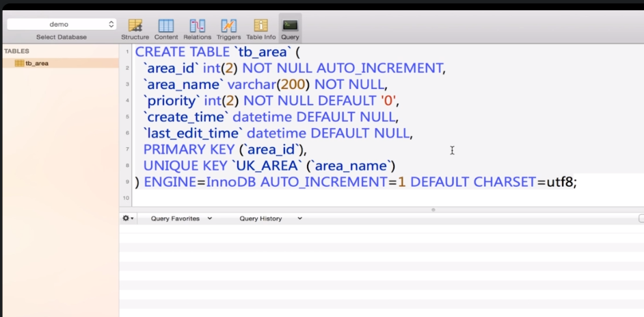Switch to the Query view

point(290,29)
